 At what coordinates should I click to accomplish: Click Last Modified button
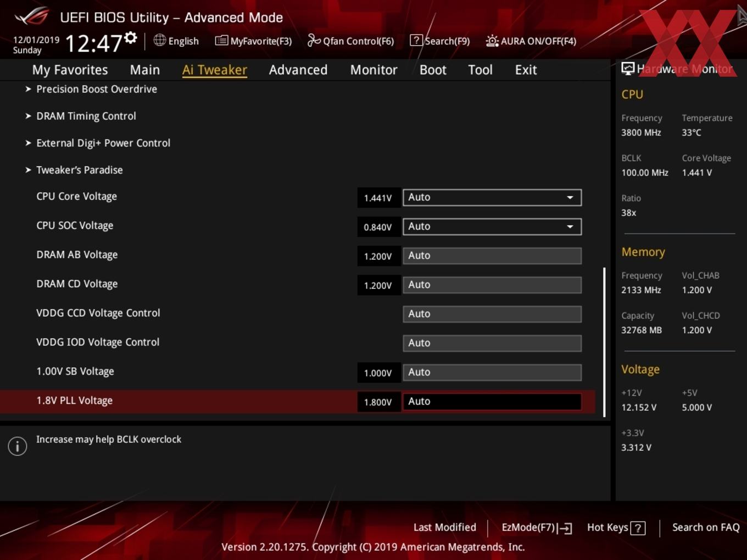445,528
